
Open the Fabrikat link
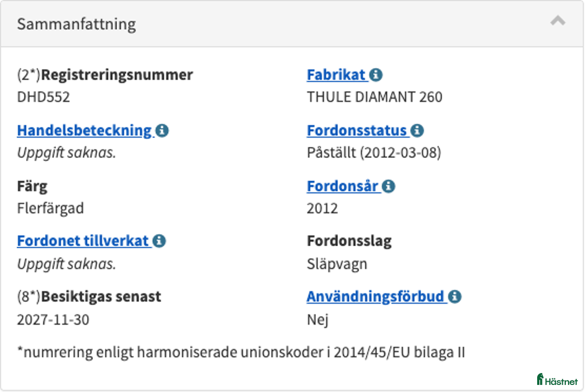tap(336, 75)
